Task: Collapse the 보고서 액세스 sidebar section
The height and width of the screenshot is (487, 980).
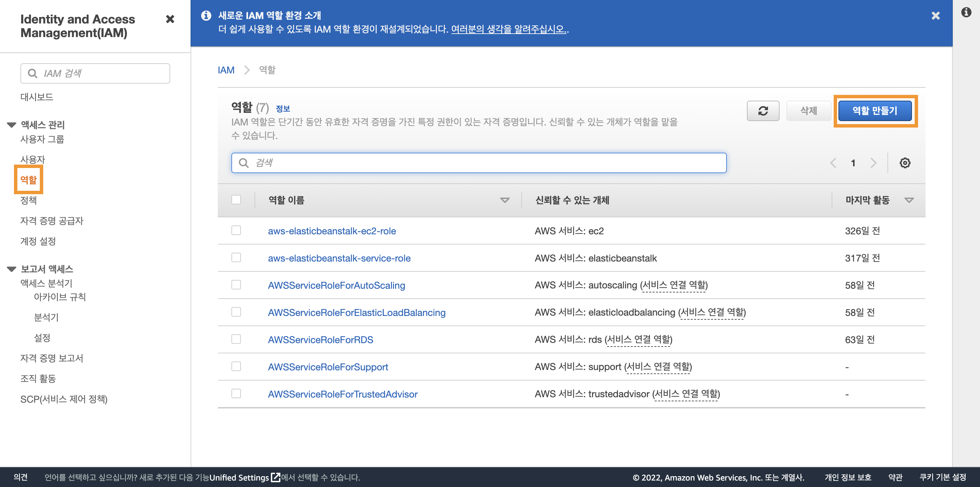Action: pos(12,269)
